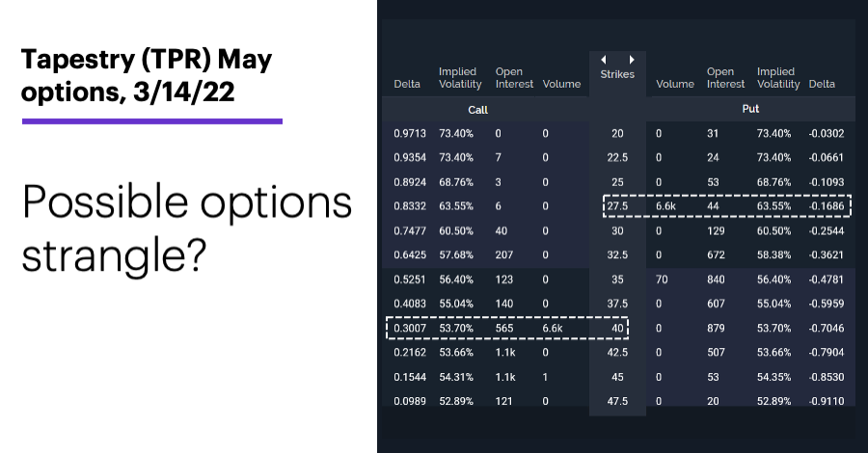868x453 pixels.
Task: Sort by call Implied Volatility header
Action: click(460, 78)
